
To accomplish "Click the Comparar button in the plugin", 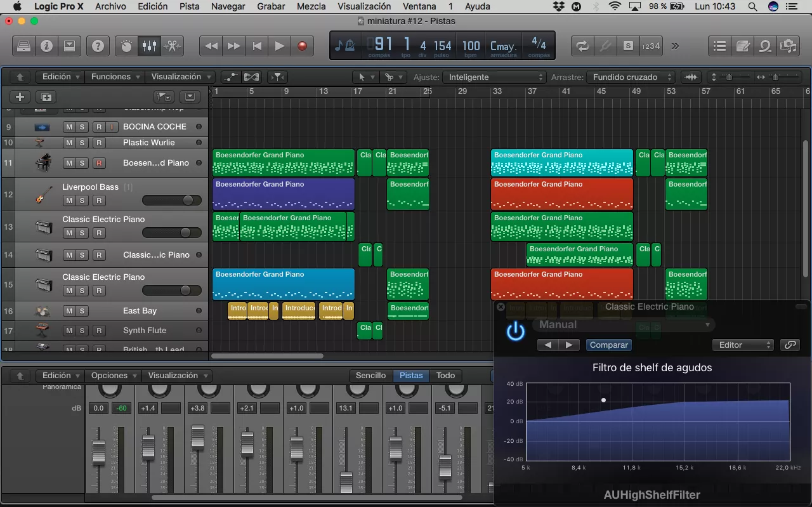I will click(608, 345).
